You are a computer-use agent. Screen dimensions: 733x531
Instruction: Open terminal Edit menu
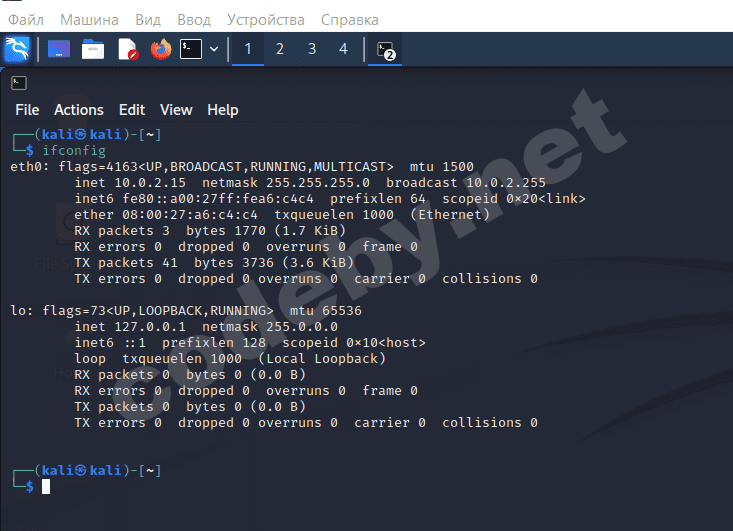coord(132,110)
